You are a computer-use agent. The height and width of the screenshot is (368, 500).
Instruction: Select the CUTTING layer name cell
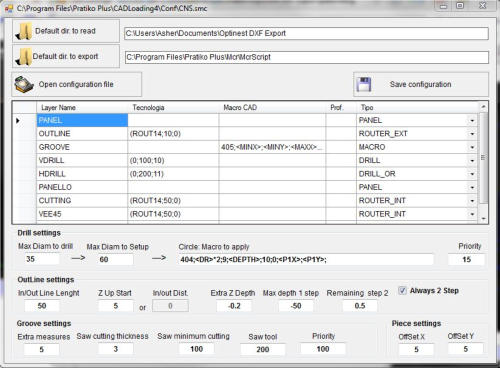[82, 200]
